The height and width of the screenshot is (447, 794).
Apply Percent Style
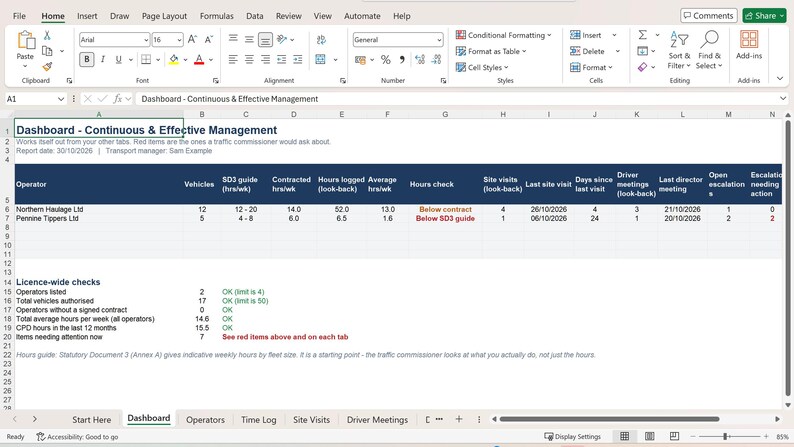pos(386,60)
